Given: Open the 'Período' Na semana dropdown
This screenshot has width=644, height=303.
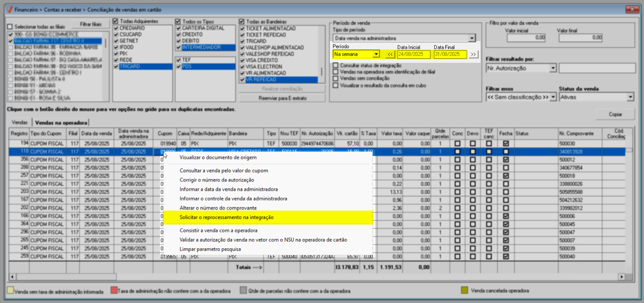Looking at the screenshot, I should (x=376, y=54).
